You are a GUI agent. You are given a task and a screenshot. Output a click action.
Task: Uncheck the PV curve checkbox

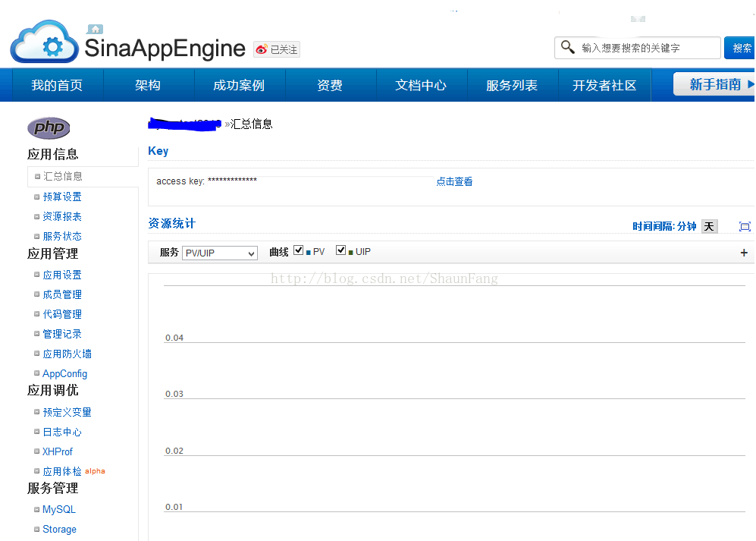point(298,248)
